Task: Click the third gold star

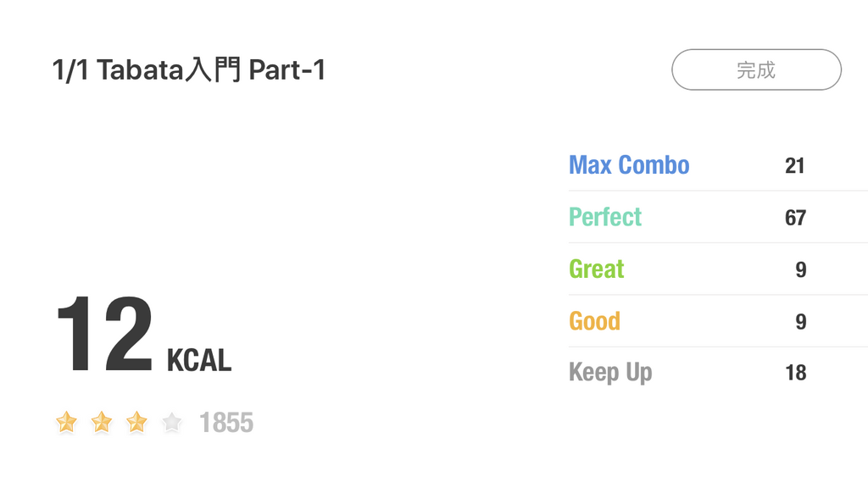Action: [136, 421]
